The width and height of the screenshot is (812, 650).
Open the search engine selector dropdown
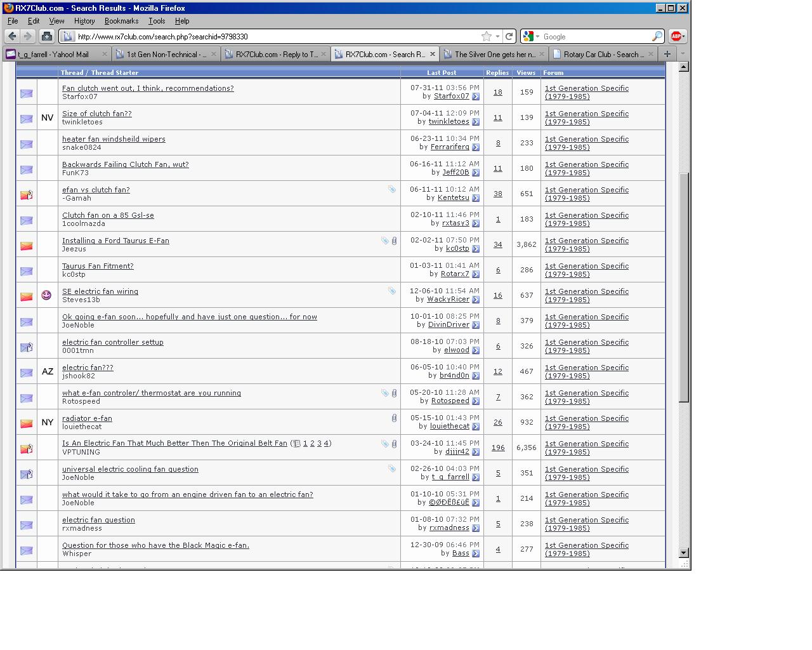530,36
